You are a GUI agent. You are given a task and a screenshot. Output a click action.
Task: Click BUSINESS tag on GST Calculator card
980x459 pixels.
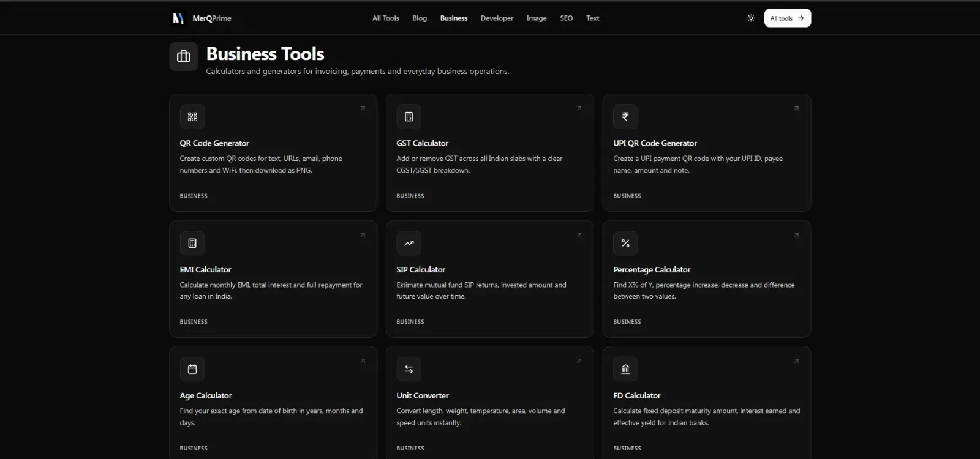click(410, 196)
